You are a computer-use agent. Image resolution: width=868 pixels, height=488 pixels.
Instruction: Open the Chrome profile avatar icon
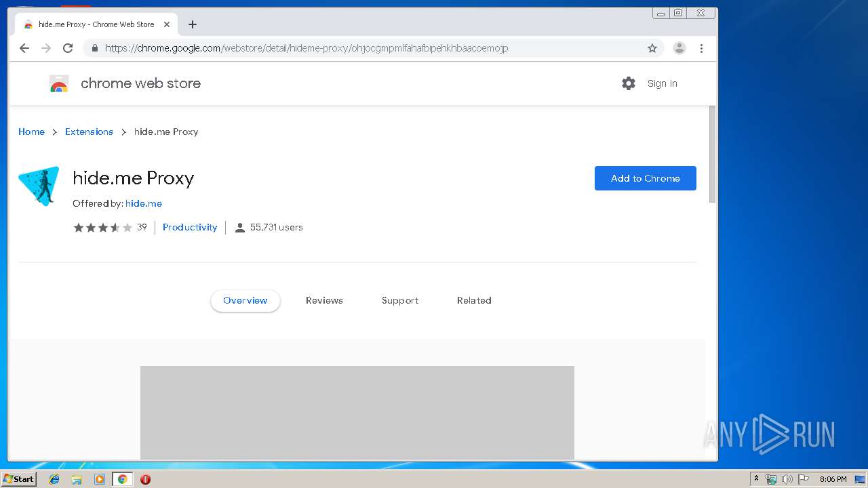point(679,48)
